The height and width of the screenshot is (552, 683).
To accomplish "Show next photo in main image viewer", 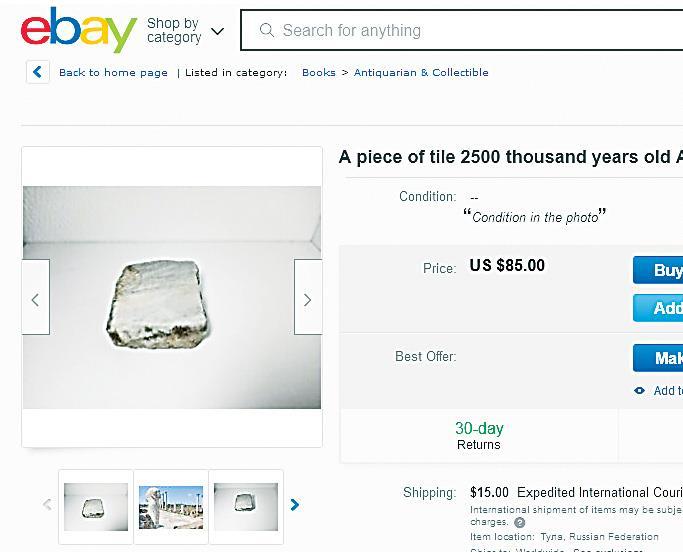I will pyautogui.click(x=307, y=298).
